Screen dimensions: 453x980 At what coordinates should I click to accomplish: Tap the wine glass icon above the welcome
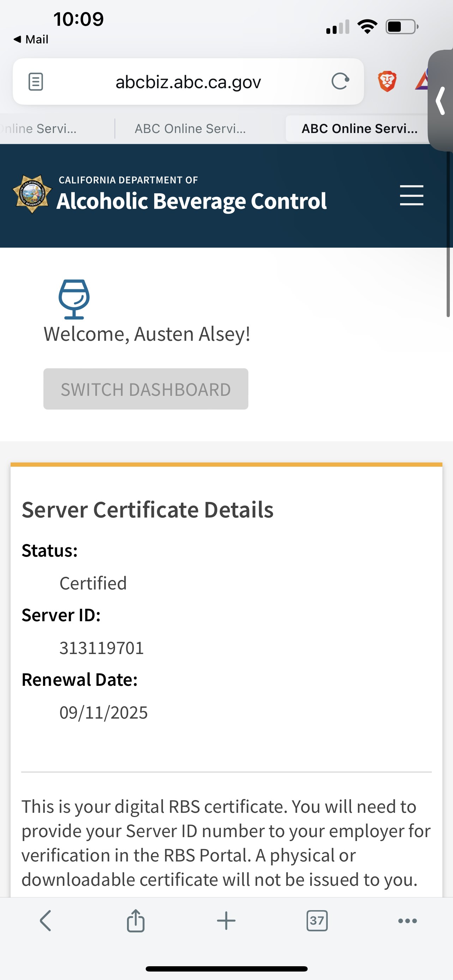[x=74, y=300]
